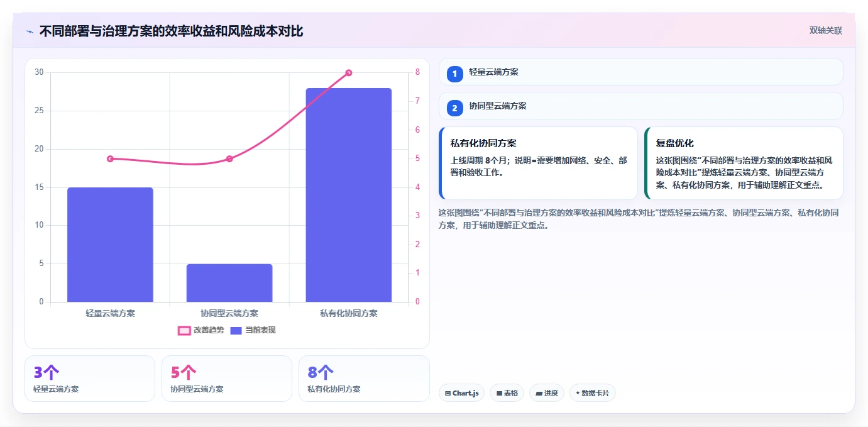The width and height of the screenshot is (868, 427).
Task: Click the 协同型云端方案 bar in chart
Action: coord(229,283)
